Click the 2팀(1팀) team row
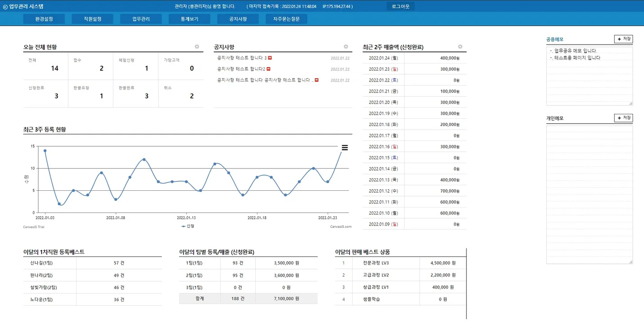 [248, 275]
